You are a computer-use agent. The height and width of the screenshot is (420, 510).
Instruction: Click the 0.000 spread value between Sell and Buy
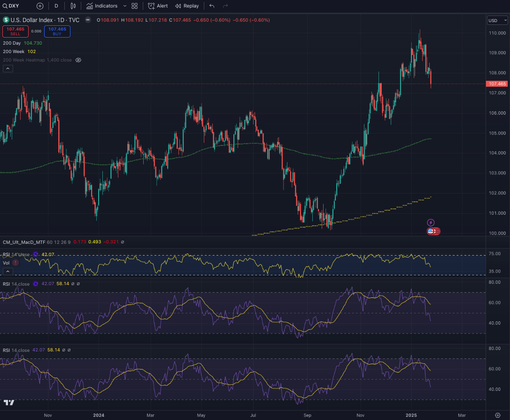[x=36, y=31]
